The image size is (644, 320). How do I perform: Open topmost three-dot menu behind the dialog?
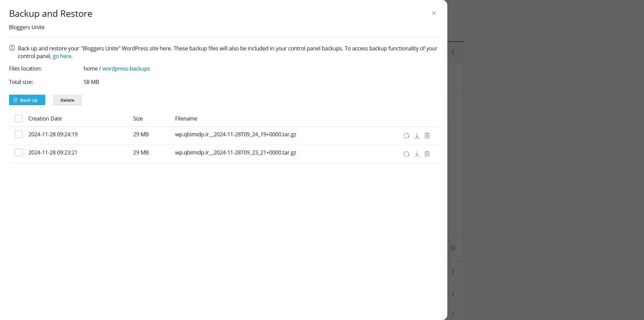click(453, 52)
